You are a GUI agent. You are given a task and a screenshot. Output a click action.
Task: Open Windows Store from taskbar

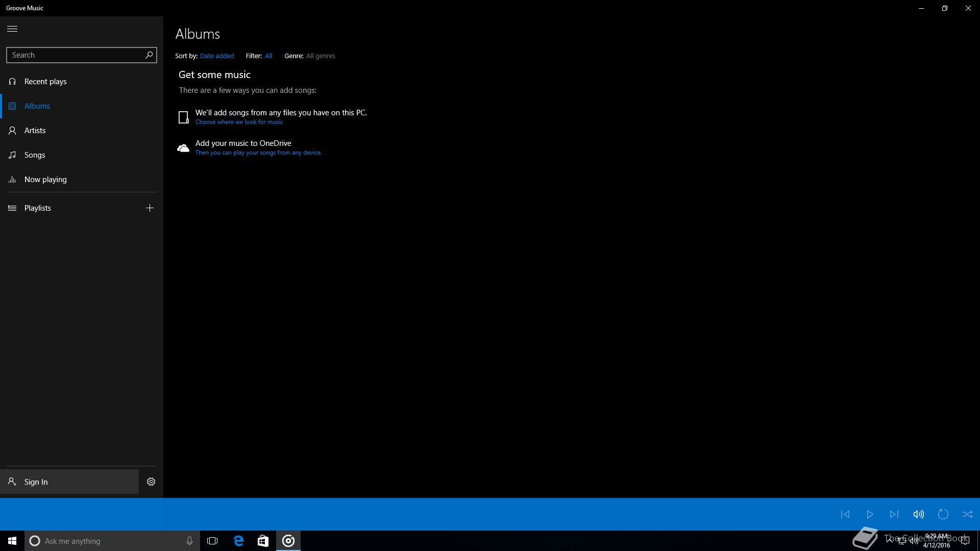point(263,541)
